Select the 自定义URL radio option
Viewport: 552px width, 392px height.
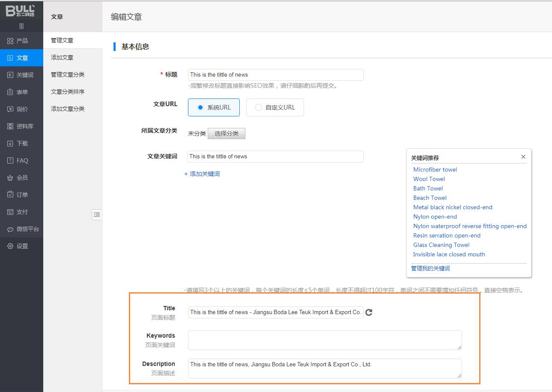[x=258, y=107]
